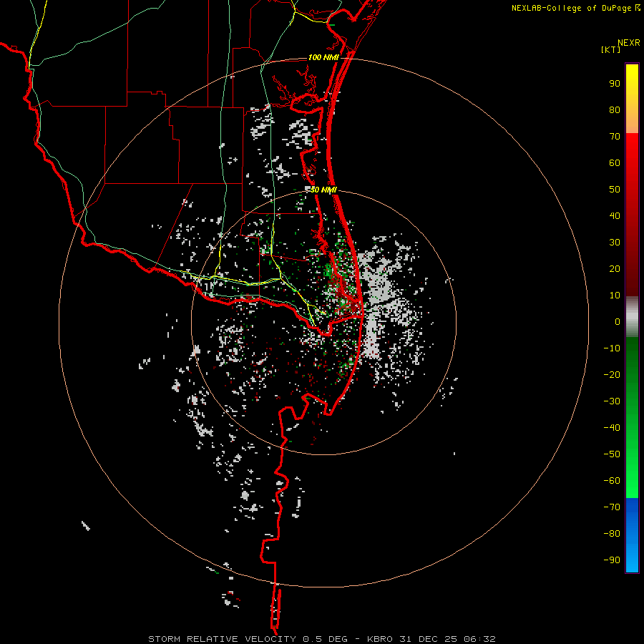Click the [KT] units label
Image resolution: width=644 pixels, height=644 pixels.
pyautogui.click(x=610, y=49)
